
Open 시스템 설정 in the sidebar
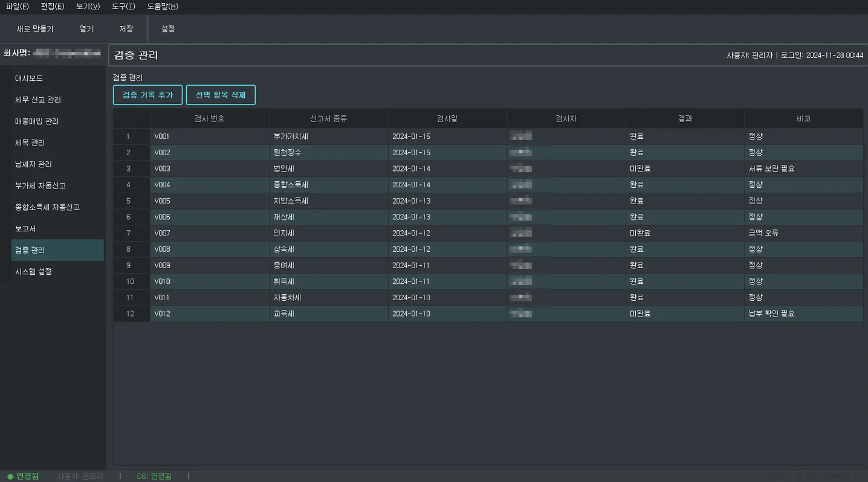coord(34,272)
